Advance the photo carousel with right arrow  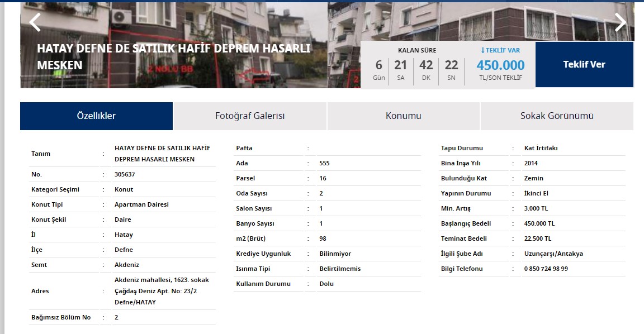[x=620, y=22]
